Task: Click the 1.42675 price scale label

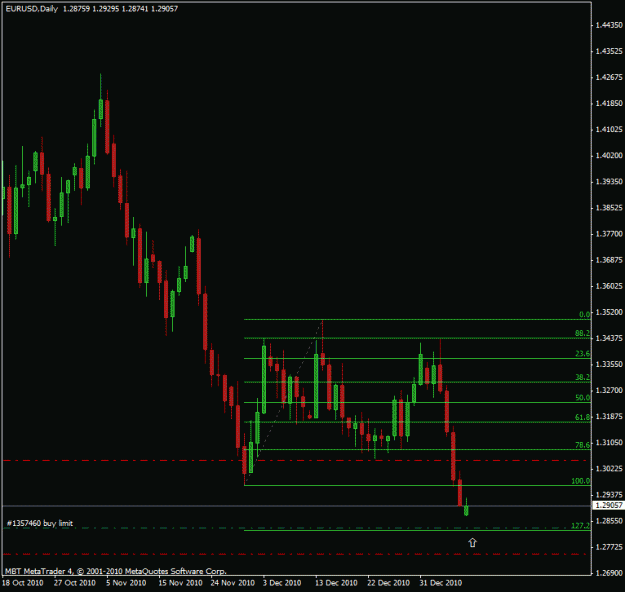Action: 609,77
